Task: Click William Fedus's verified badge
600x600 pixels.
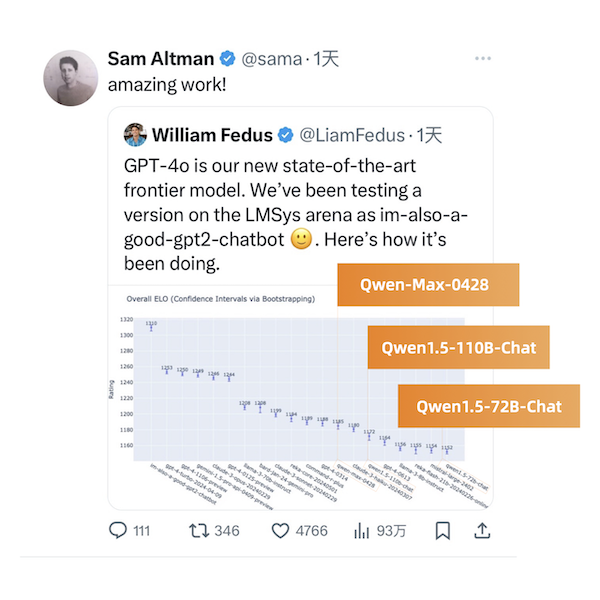Action: click(x=285, y=135)
